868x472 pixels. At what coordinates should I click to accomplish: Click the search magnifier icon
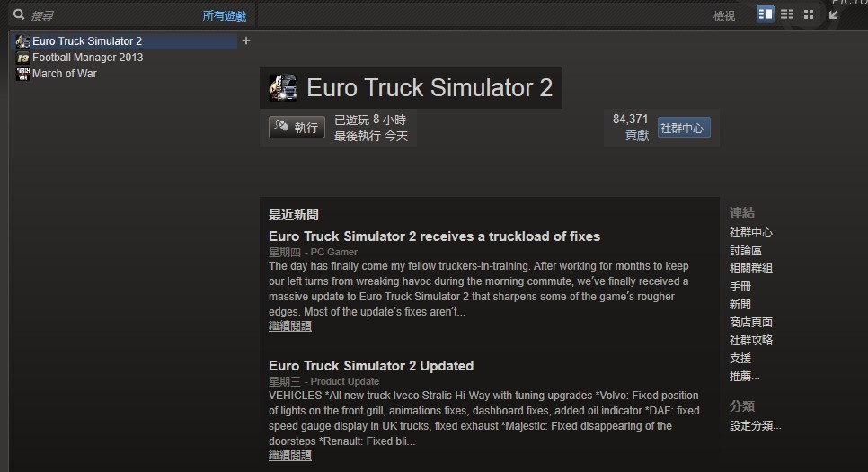point(19,14)
